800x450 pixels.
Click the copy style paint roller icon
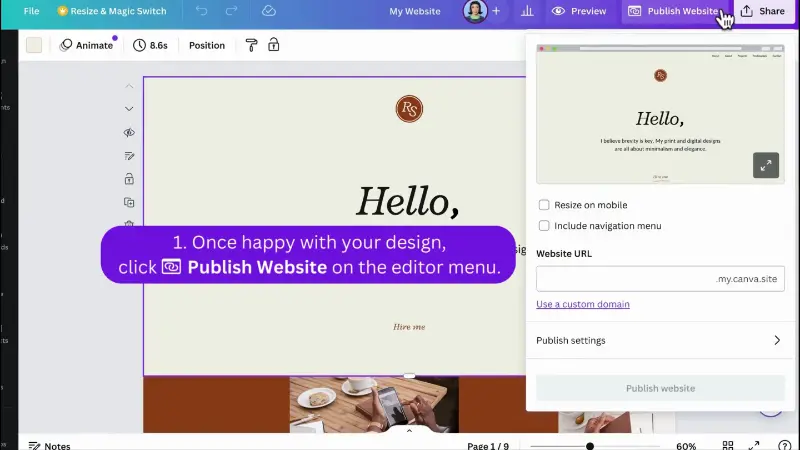(251, 45)
